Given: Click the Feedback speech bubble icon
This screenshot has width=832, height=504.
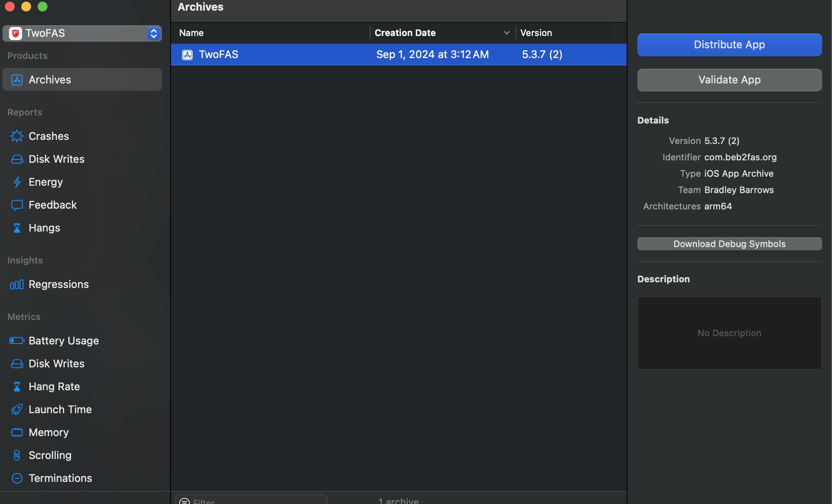Looking at the screenshot, I should pos(17,205).
